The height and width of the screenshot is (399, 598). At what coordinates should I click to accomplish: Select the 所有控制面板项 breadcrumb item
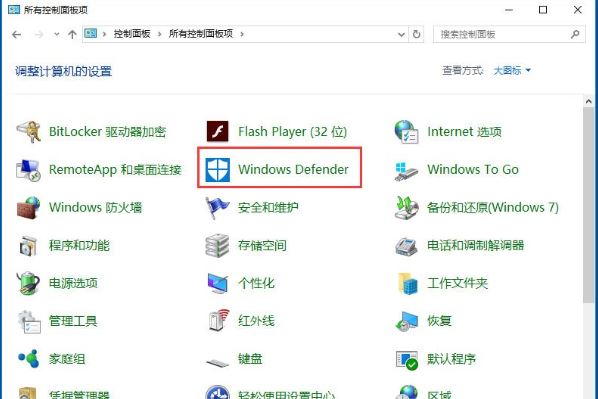pyautogui.click(x=201, y=34)
